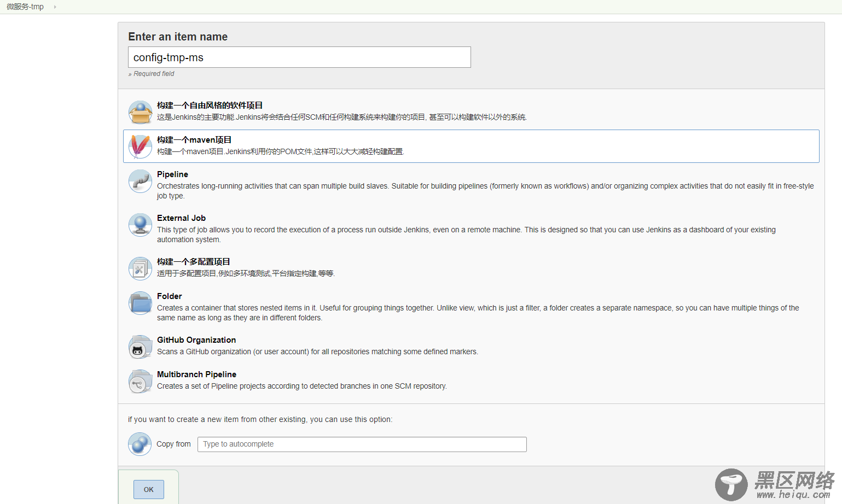Select 构建一个自由风格的软件项目 title

tap(210, 106)
